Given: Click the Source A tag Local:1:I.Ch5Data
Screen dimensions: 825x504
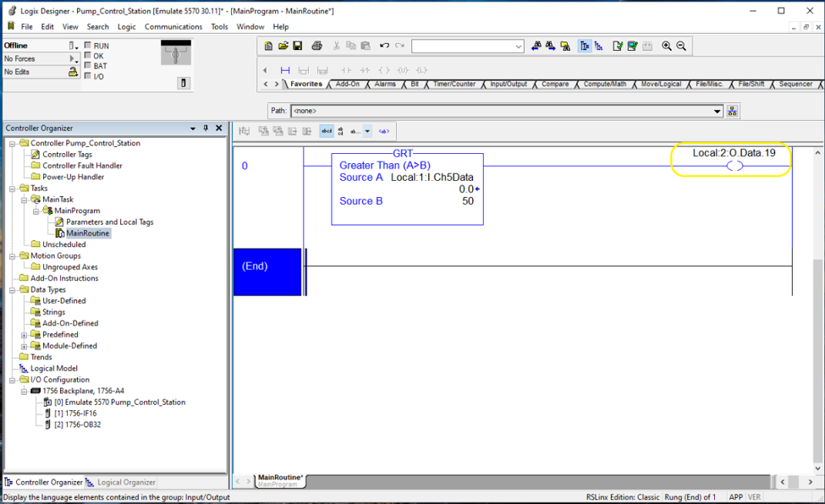Looking at the screenshot, I should [432, 178].
